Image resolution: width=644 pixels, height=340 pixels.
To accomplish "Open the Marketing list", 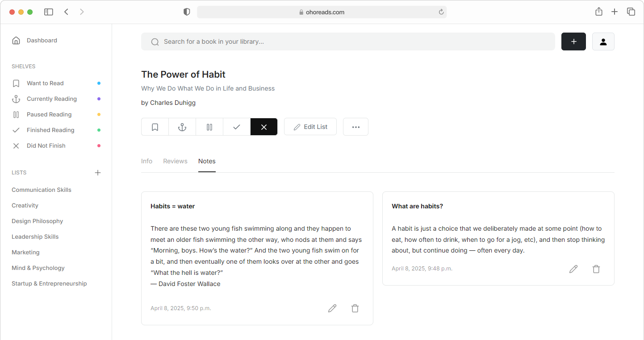I will point(25,253).
